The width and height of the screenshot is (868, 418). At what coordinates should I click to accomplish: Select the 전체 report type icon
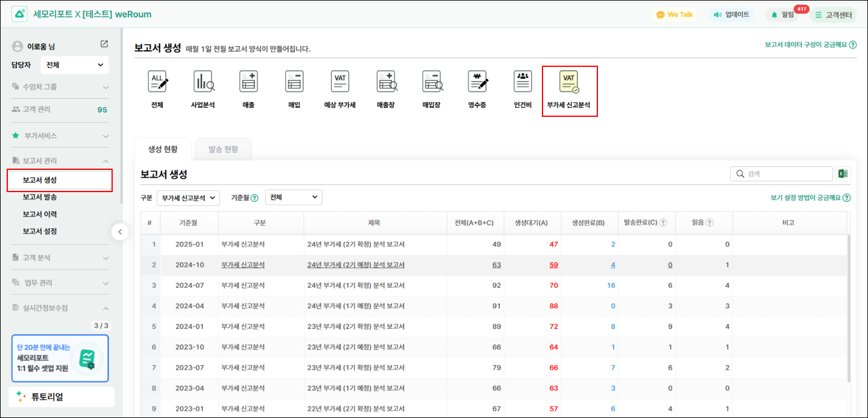pyautogui.click(x=157, y=82)
